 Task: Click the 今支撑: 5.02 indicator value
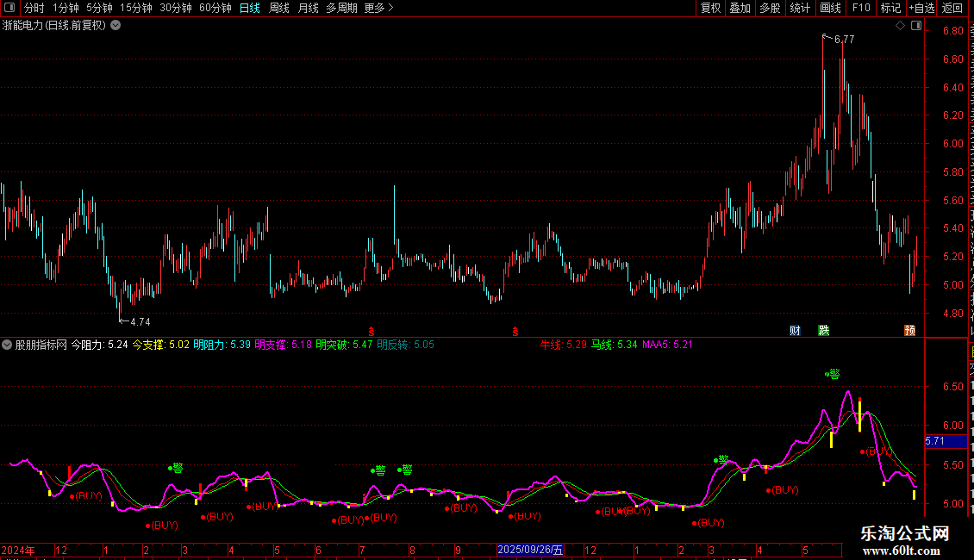pyautogui.click(x=161, y=345)
